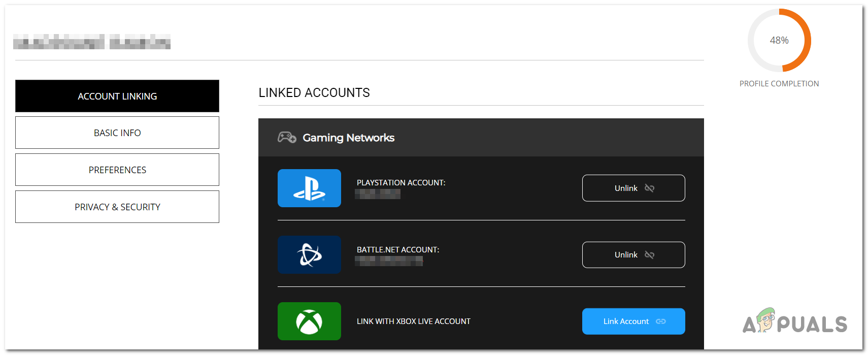Click the blurred profile name at top

pos(92,42)
